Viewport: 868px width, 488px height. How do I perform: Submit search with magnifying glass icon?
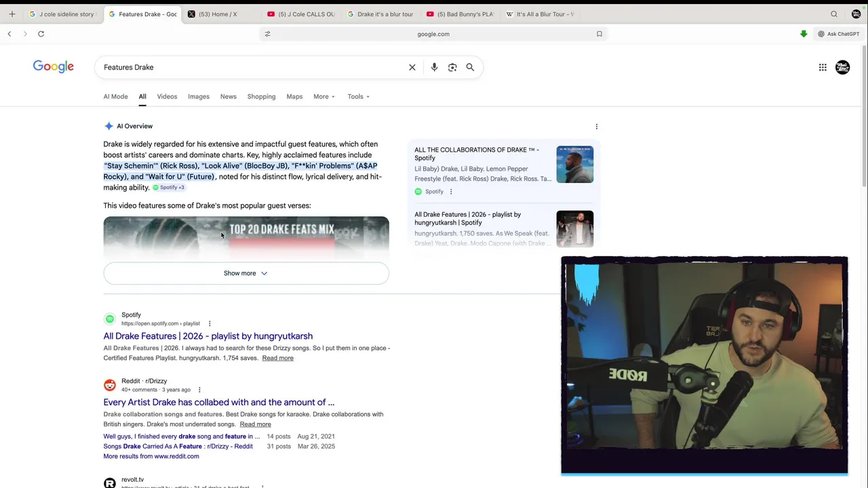coord(470,67)
